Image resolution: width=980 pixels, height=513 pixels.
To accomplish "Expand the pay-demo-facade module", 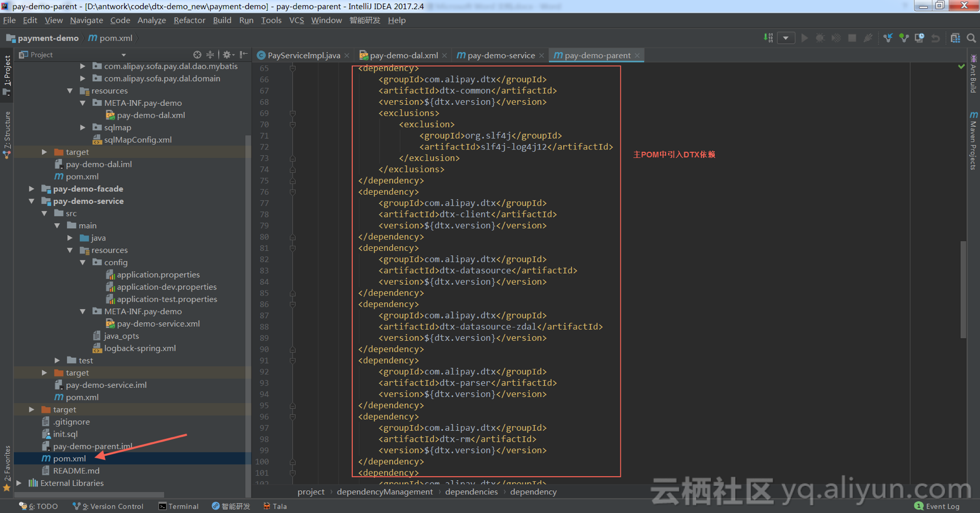I will click(x=32, y=189).
